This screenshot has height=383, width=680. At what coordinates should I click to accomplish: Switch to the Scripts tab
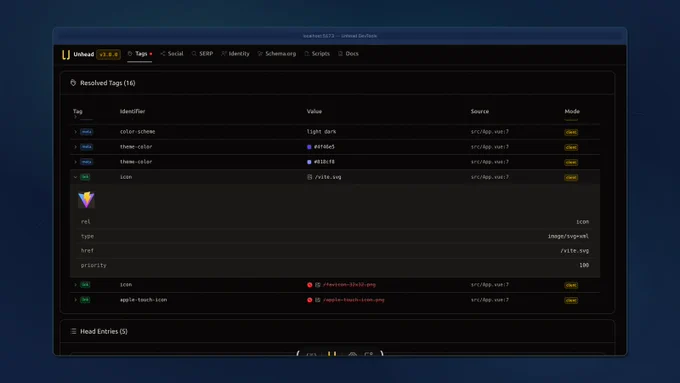tap(317, 54)
